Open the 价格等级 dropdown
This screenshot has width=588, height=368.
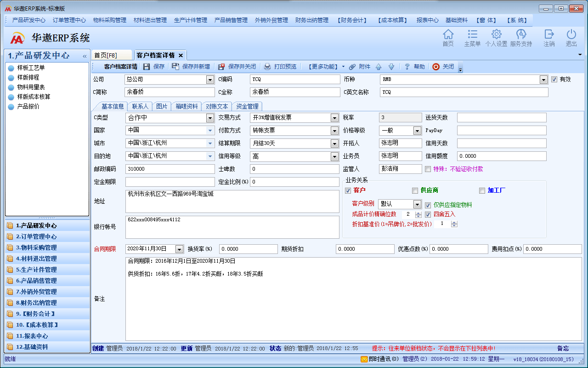point(417,131)
